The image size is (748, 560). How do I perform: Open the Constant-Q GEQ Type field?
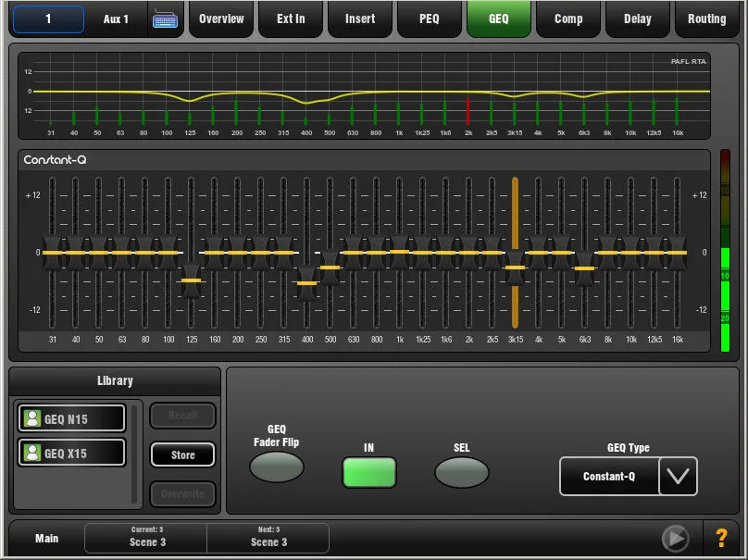[609, 476]
